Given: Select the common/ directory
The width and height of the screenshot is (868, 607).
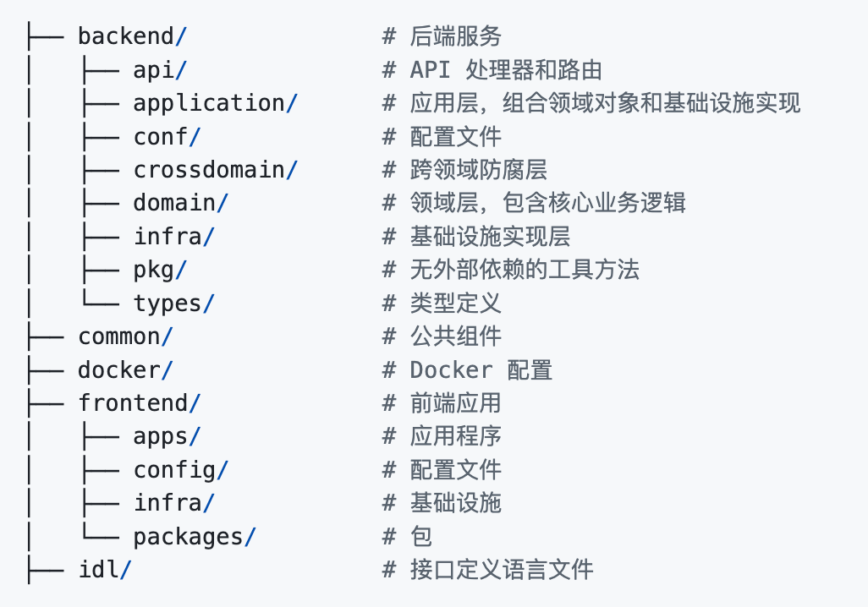Looking at the screenshot, I should [x=125, y=336].
